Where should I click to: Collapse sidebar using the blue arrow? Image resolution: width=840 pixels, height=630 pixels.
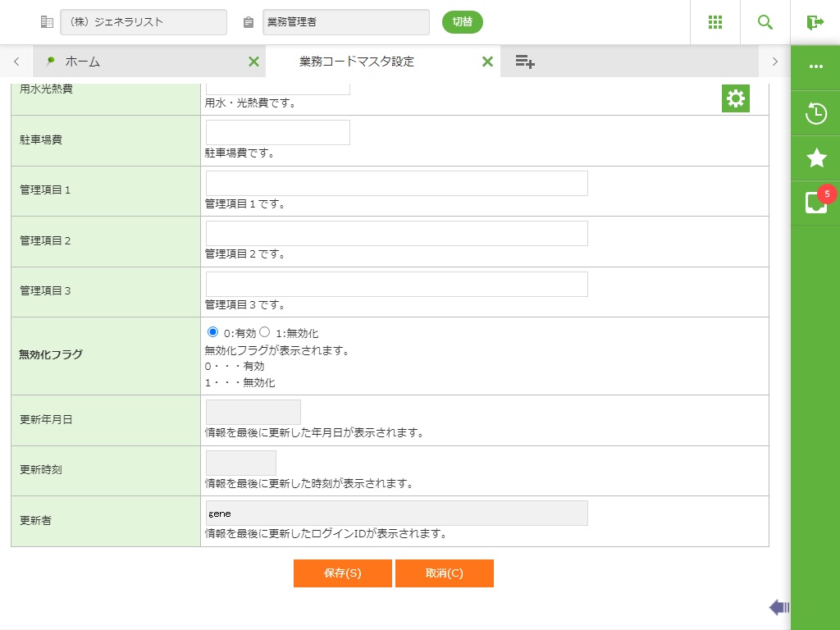tap(778, 607)
